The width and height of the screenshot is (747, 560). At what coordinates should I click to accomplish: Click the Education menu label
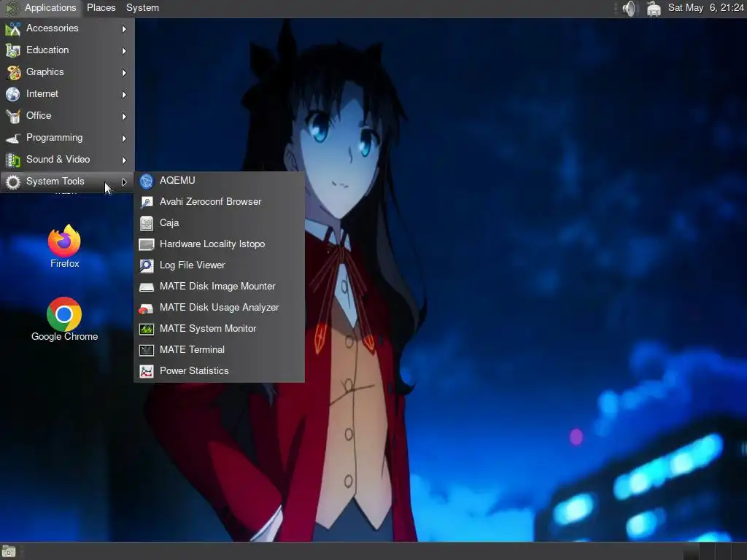coord(47,50)
